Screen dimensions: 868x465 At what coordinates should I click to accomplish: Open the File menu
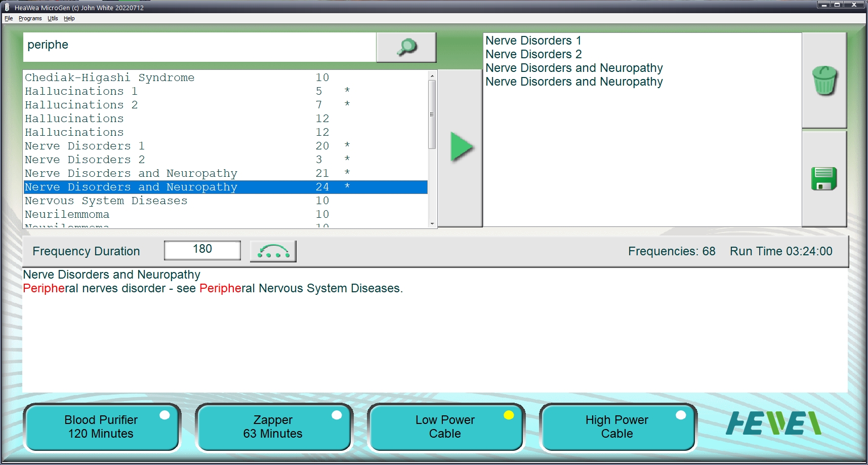click(9, 18)
